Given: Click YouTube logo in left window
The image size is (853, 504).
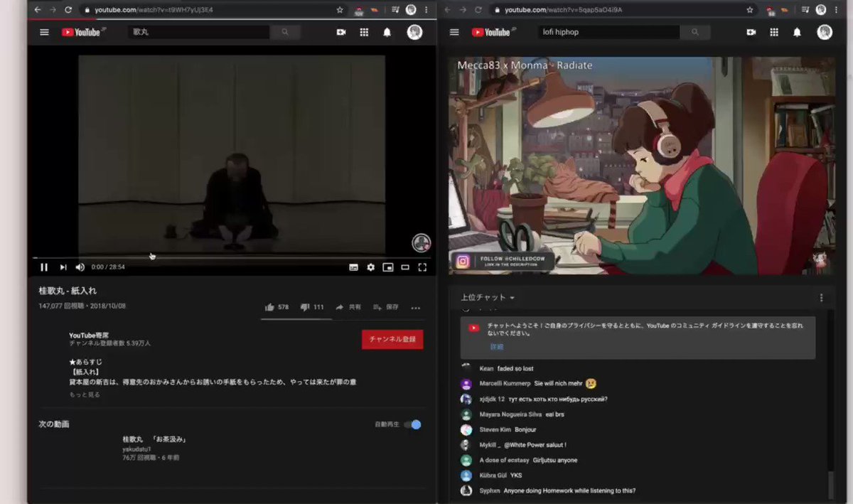Looking at the screenshot, I should click(x=82, y=32).
